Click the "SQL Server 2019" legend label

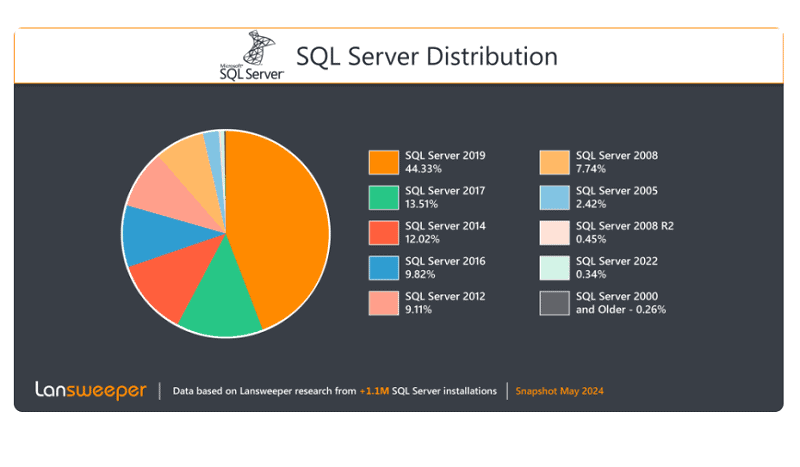pyautogui.click(x=445, y=156)
